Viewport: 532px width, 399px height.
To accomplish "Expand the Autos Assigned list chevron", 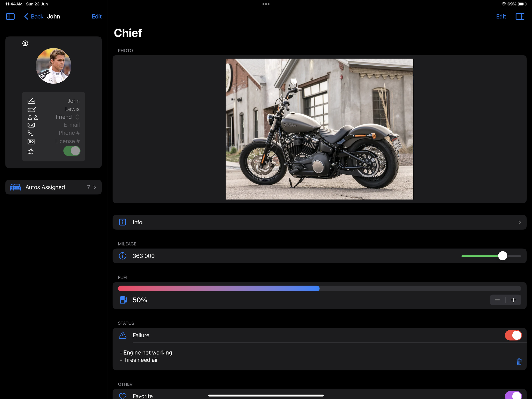I will point(95,187).
